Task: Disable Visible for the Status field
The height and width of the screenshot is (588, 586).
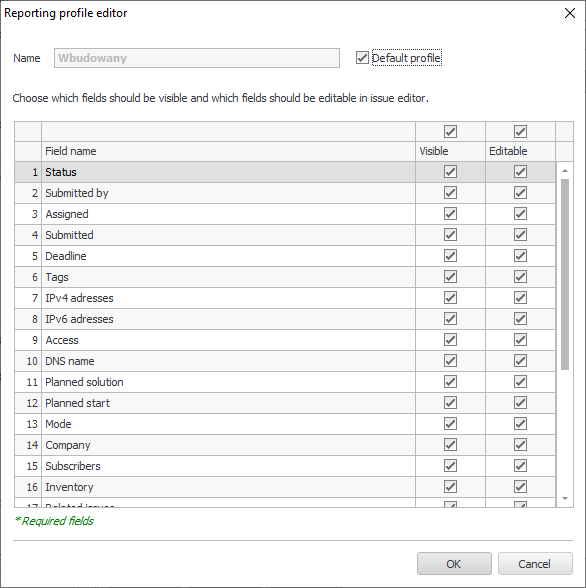Action: 450,172
